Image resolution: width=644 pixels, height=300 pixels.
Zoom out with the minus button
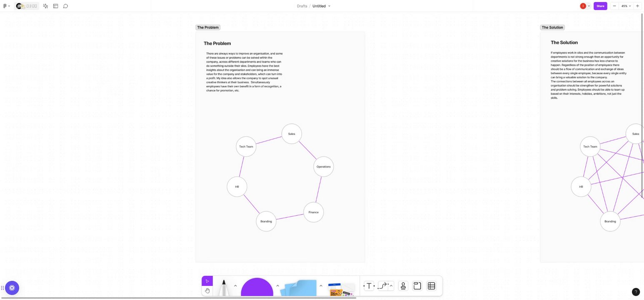[x=614, y=6]
